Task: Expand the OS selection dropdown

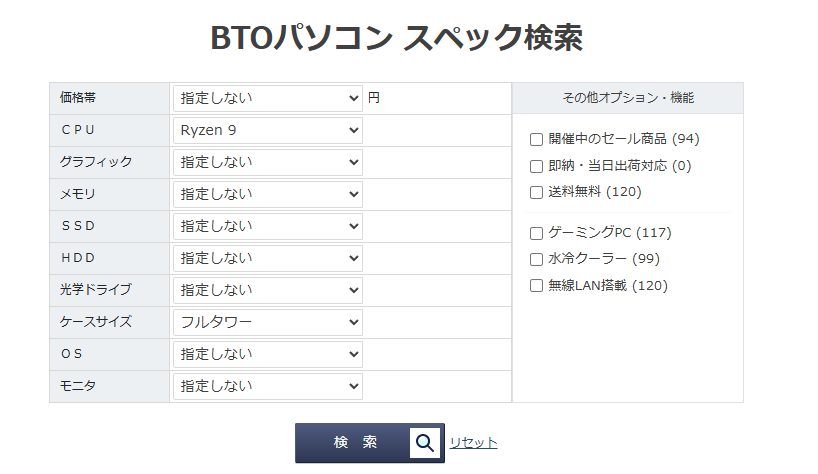Action: pos(267,354)
